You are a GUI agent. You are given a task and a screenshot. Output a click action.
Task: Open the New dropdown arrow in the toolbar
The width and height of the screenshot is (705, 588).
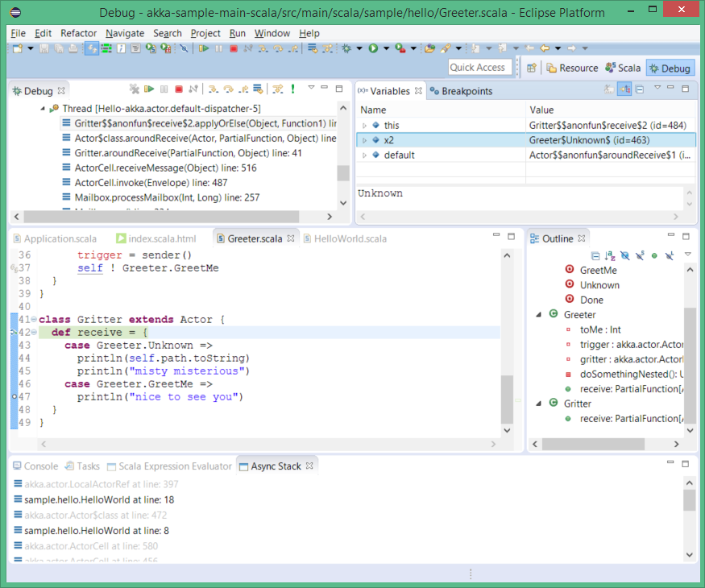click(31, 49)
